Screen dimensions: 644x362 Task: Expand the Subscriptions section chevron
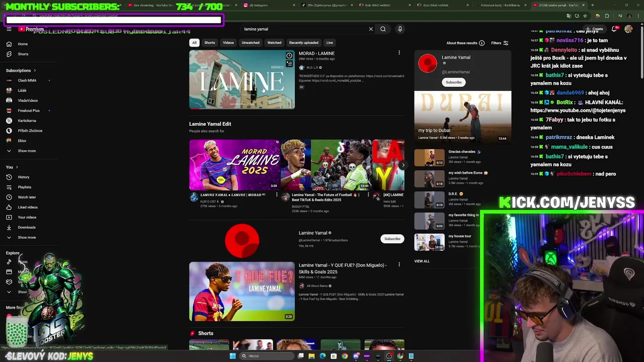(35, 70)
